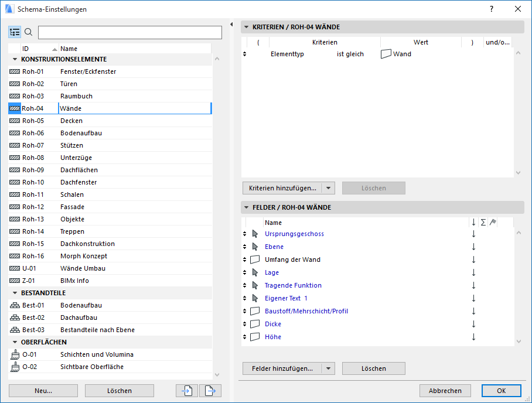This screenshot has width=532, height=403.
Task: Select the U-01 Wände Umbau schema
Action: 110,268
